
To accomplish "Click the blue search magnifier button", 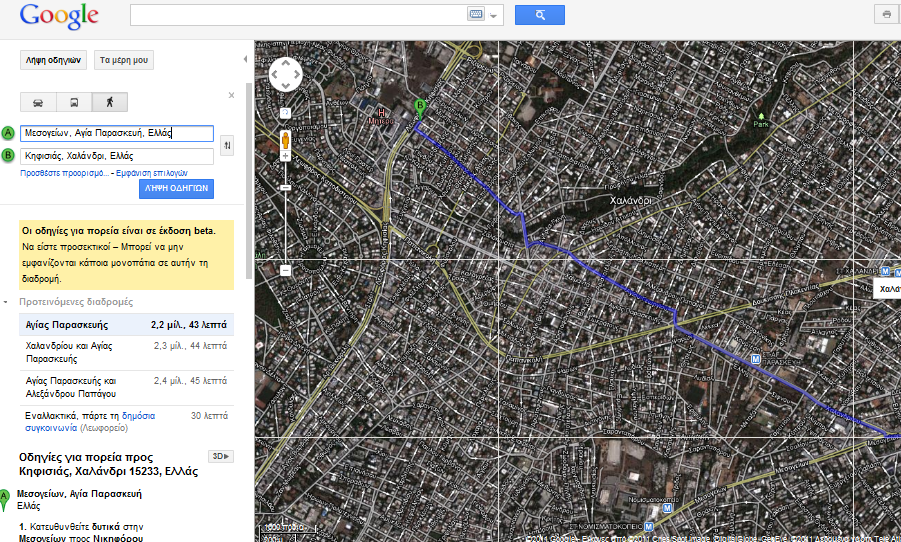I will pyautogui.click(x=539, y=15).
